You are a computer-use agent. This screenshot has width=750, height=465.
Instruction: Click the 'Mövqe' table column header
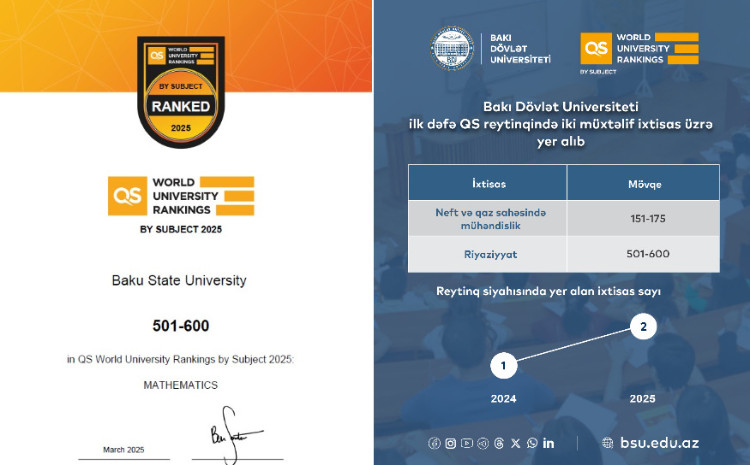[x=643, y=184]
